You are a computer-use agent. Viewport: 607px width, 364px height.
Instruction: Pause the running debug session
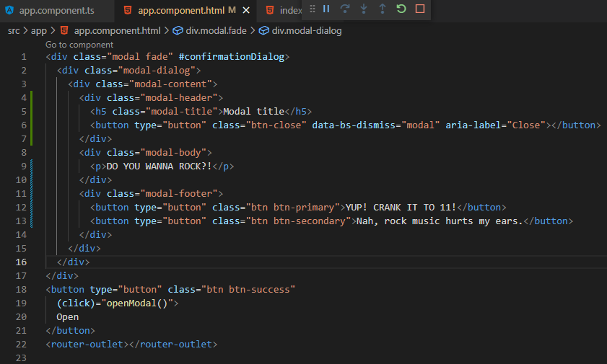click(326, 9)
